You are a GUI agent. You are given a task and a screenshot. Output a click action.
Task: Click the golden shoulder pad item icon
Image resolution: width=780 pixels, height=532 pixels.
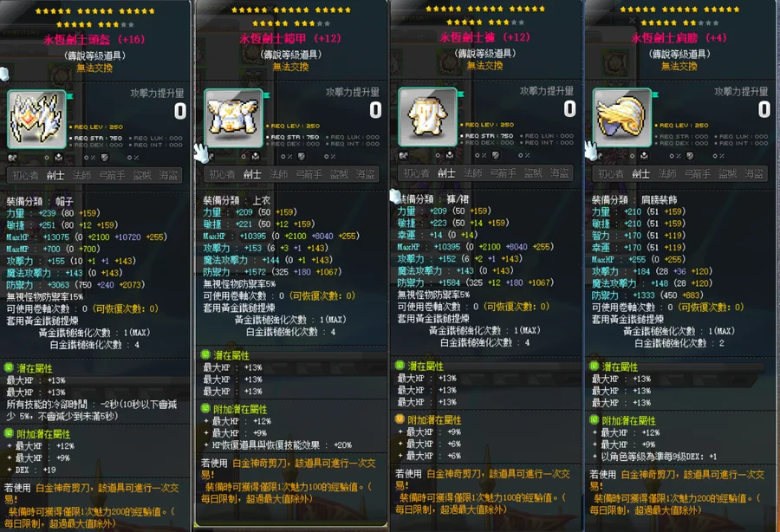(x=621, y=117)
